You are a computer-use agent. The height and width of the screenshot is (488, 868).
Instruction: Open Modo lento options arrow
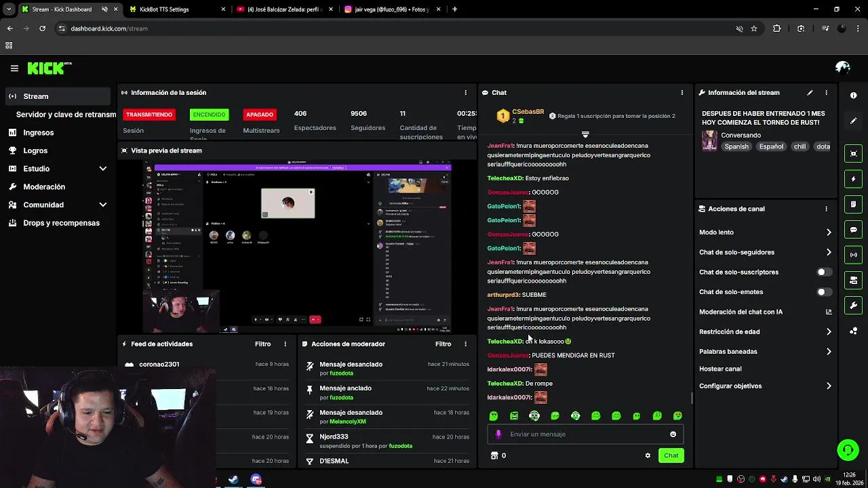coord(829,232)
